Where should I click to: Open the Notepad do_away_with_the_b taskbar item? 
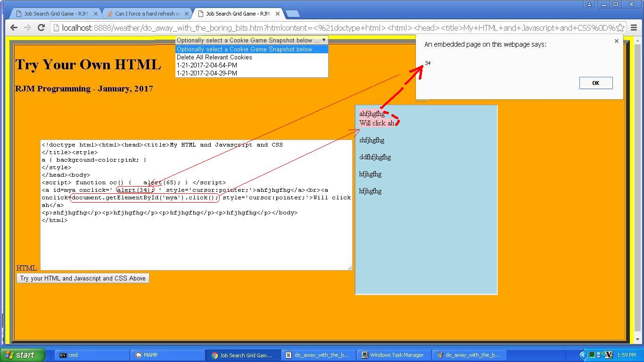(318, 355)
